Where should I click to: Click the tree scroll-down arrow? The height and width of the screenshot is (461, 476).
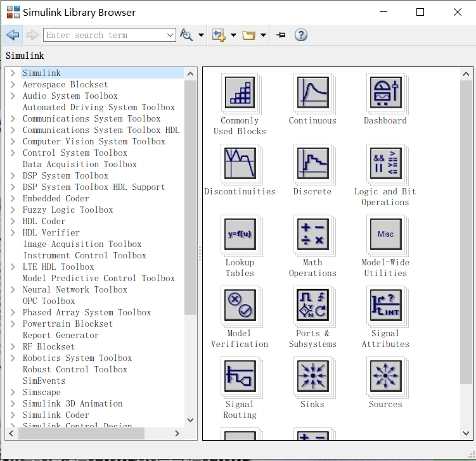pos(190,420)
